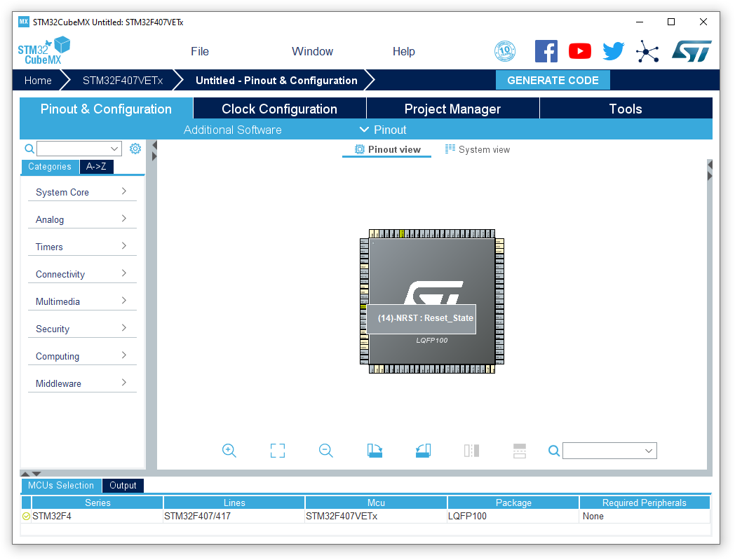Screen dimensions: 735x560
Task: Expand the Computing category
Action: pyautogui.click(x=82, y=356)
